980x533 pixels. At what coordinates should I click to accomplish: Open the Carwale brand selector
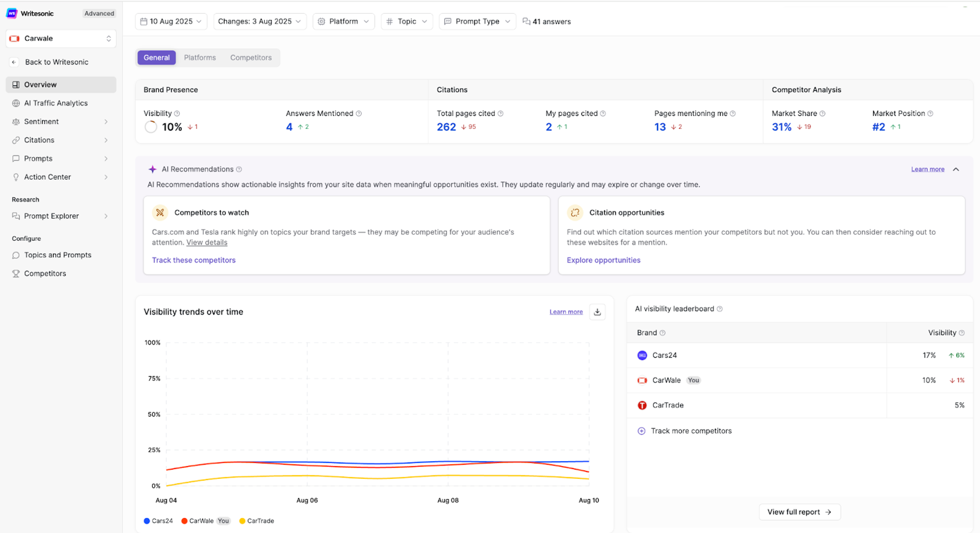61,39
